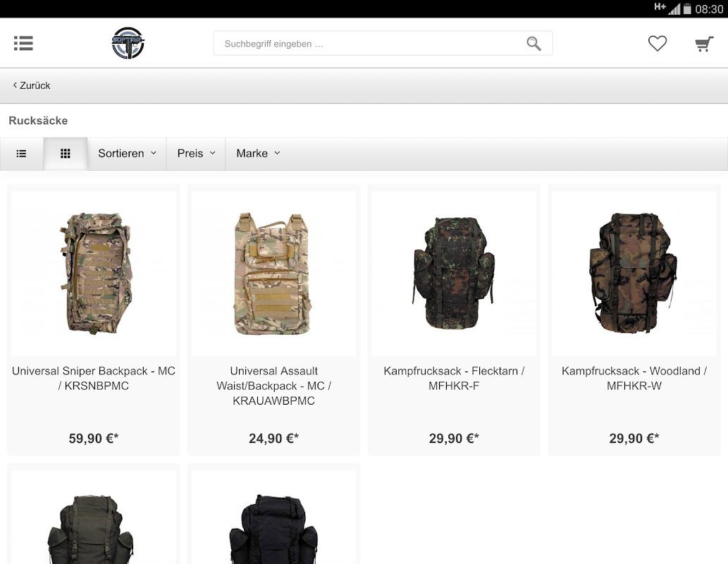The image size is (728, 564).
Task: Click the search magnifier icon
Action: point(533,44)
